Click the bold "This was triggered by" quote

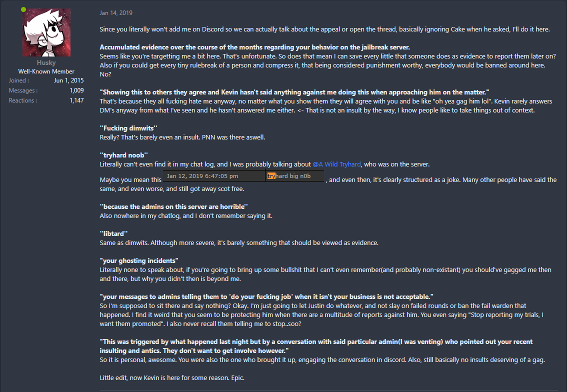pos(316,342)
